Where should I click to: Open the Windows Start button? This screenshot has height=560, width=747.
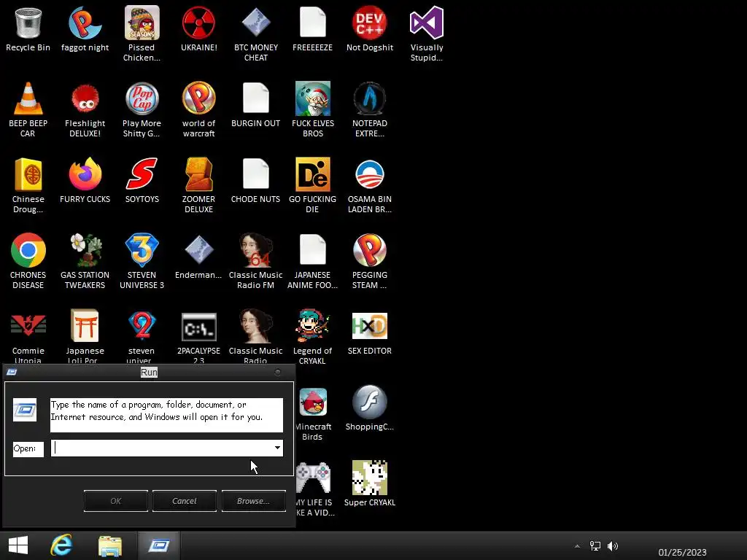coord(18,545)
